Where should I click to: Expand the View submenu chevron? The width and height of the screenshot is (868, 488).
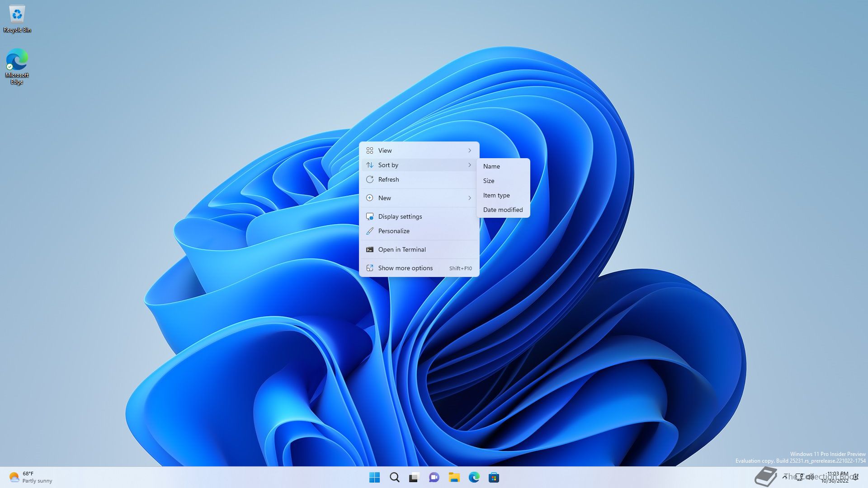(470, 150)
